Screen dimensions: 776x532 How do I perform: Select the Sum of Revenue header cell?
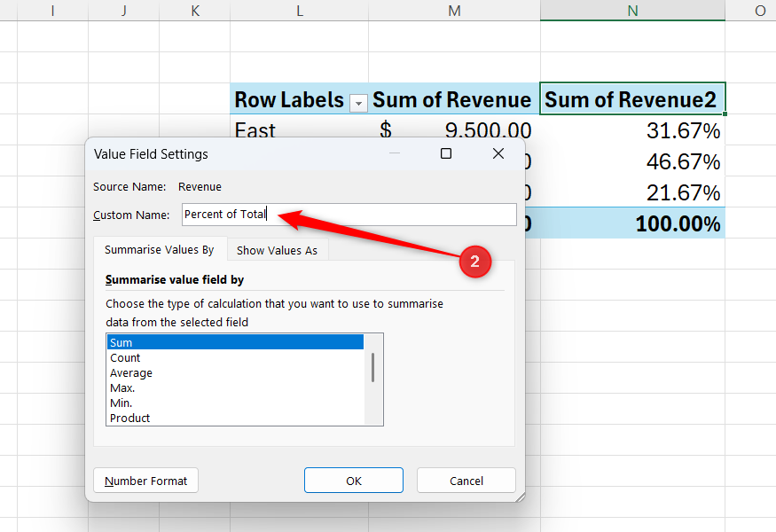pos(454,99)
